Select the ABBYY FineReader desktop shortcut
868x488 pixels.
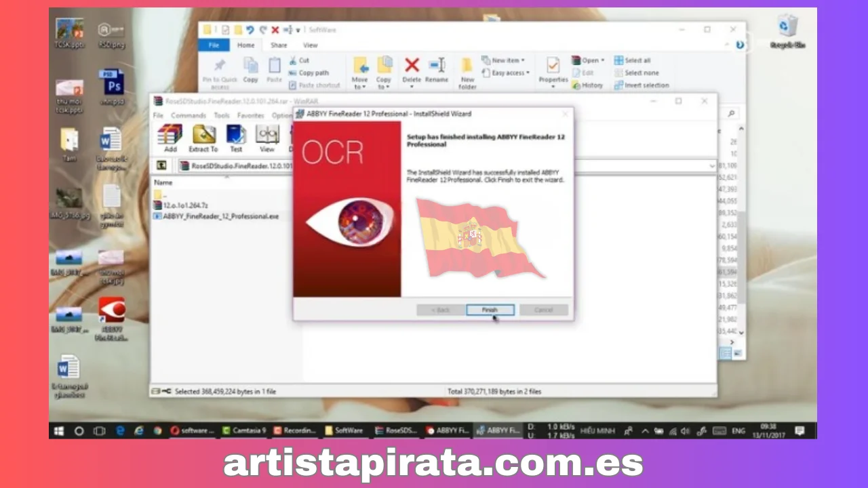click(x=111, y=319)
